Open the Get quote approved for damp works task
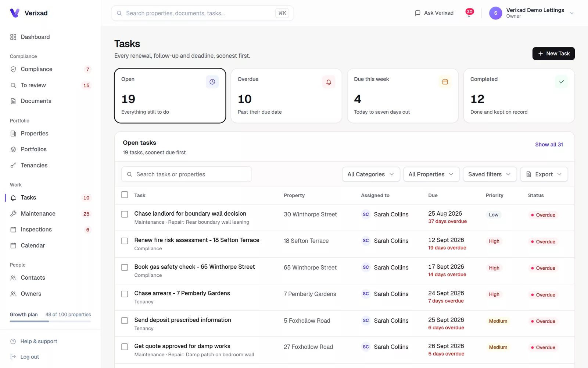 click(182, 346)
